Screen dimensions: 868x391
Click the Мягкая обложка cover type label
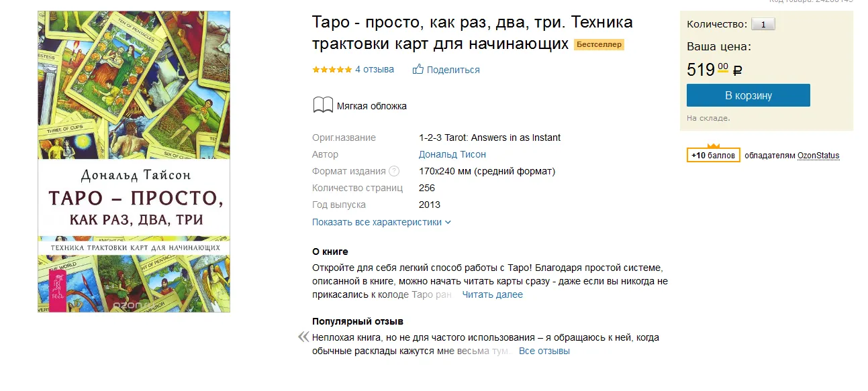click(x=371, y=106)
